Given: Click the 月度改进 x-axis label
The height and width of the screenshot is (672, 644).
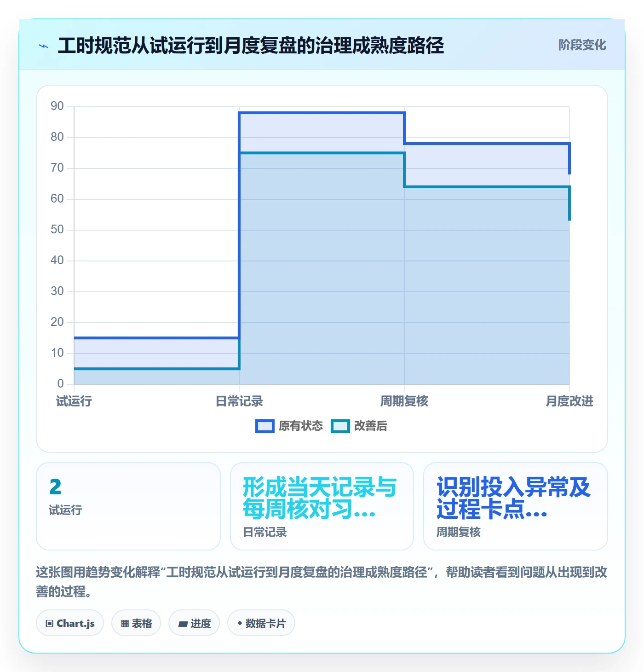Looking at the screenshot, I should click(x=569, y=401).
